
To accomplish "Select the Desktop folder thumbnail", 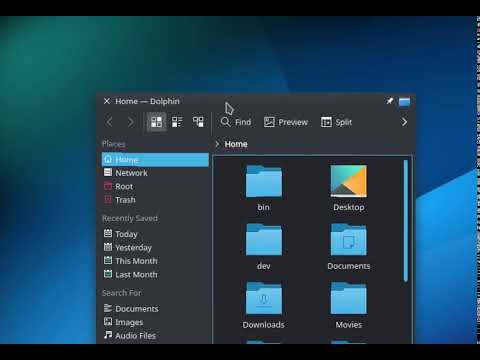I will (349, 181).
